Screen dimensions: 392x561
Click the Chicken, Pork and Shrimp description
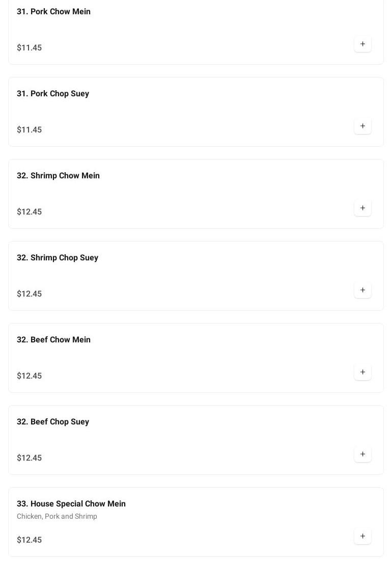(x=57, y=517)
